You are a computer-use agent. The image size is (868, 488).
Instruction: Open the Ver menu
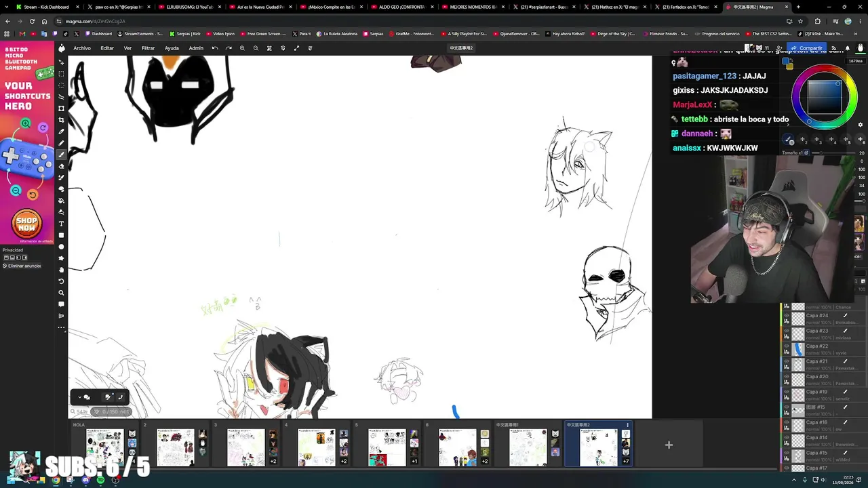pos(127,48)
